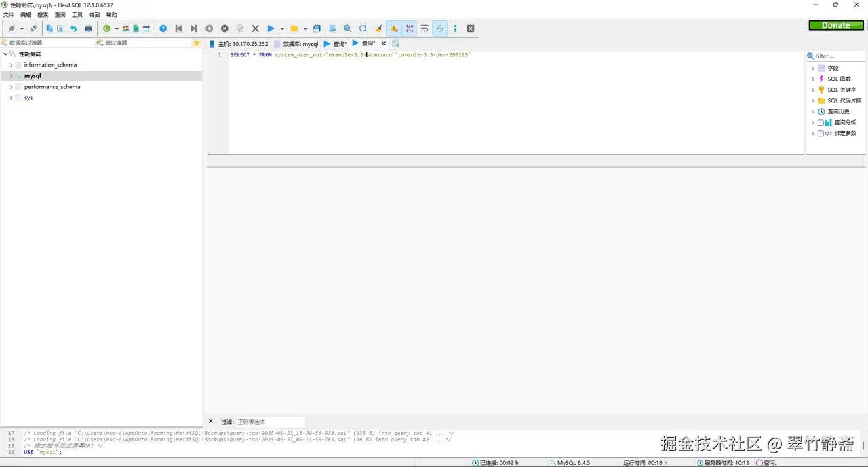The height and width of the screenshot is (467, 868).
Task: Go to first row icon
Action: click(x=179, y=29)
